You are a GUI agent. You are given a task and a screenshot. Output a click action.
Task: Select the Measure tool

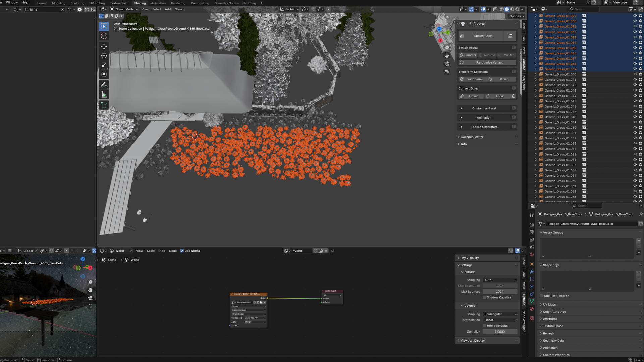coord(104,95)
